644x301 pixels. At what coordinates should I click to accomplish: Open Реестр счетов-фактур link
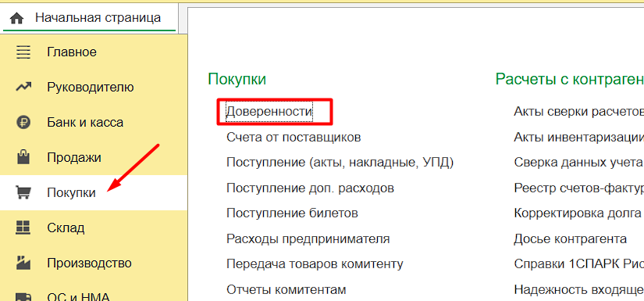point(578,188)
